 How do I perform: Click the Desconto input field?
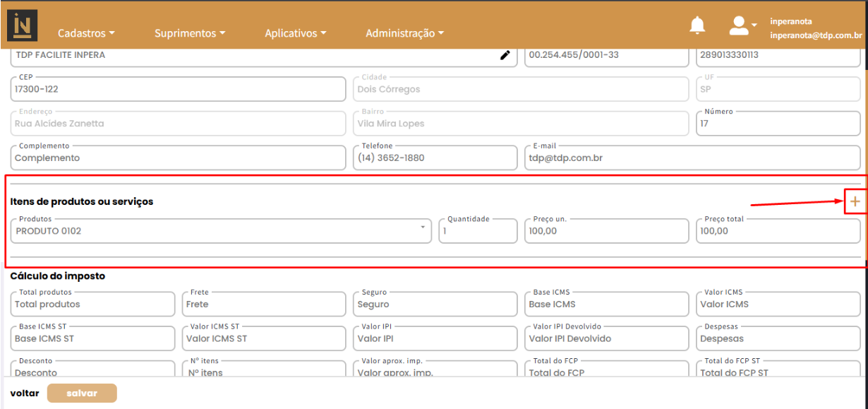coord(92,369)
